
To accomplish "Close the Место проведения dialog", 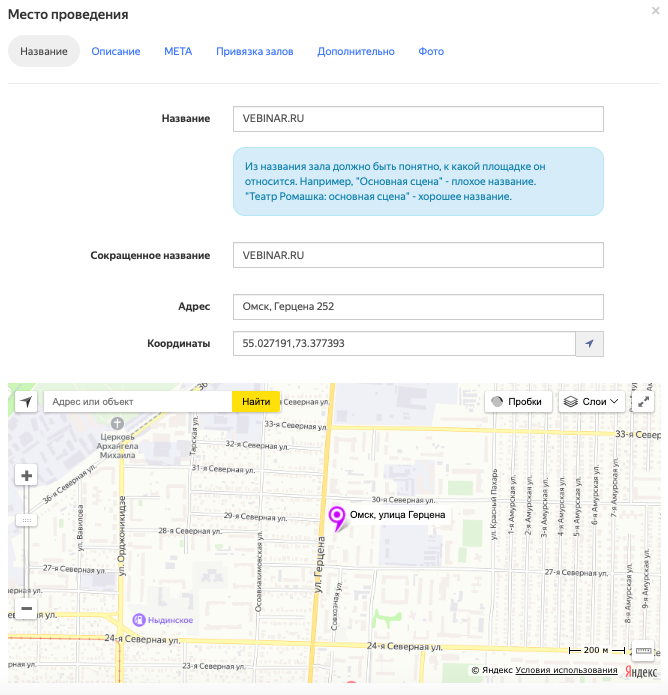I will click(x=655, y=11).
